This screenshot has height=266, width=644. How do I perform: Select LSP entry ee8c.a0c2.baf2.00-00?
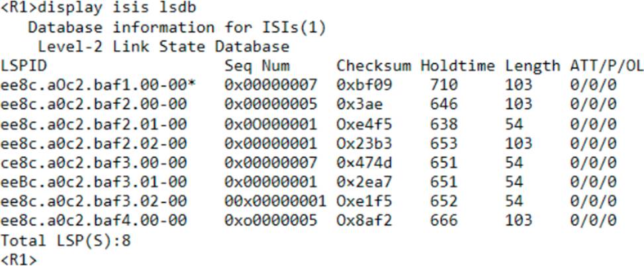point(93,105)
